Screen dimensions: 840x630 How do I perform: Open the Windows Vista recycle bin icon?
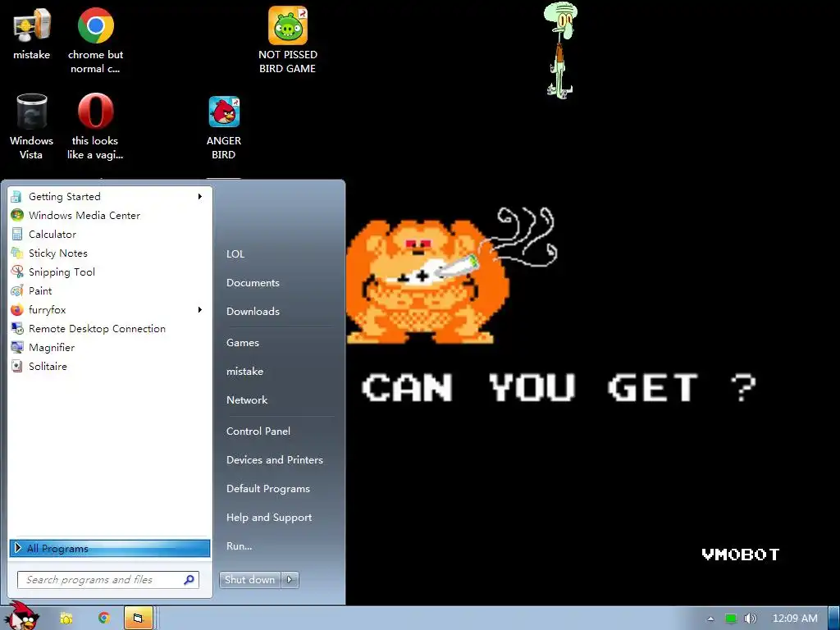(32, 126)
